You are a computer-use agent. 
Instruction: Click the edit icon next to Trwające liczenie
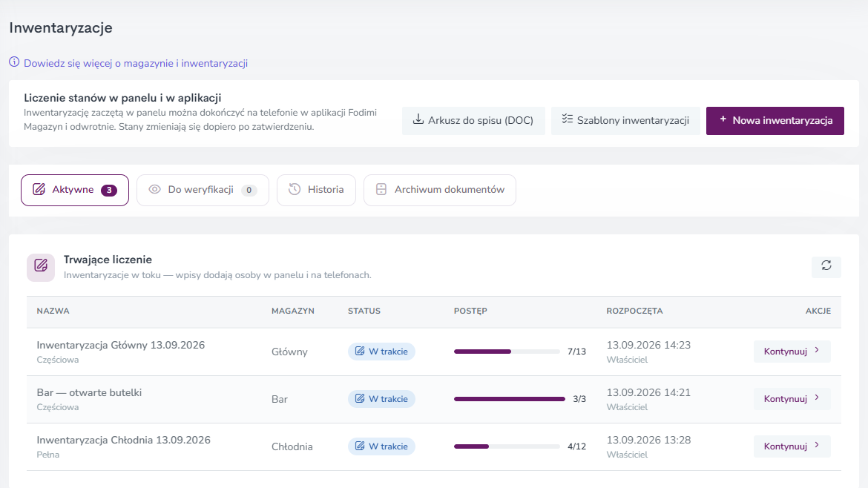[41, 267]
